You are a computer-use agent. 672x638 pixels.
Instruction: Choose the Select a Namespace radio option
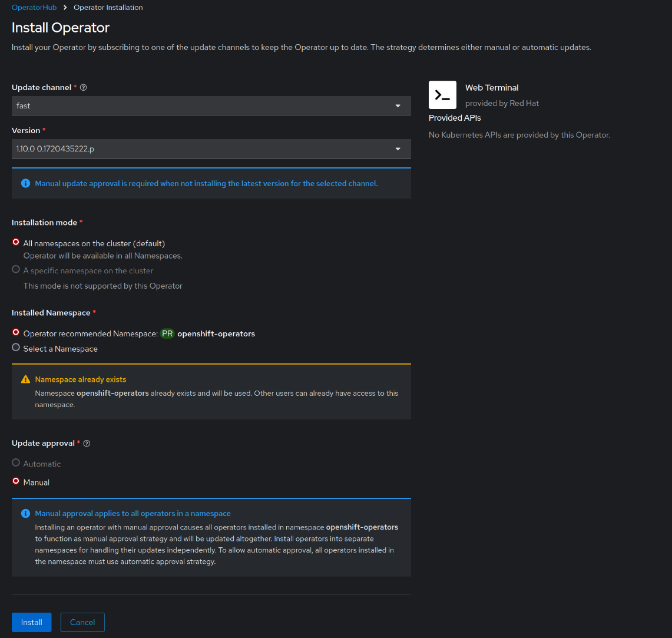[x=16, y=348]
